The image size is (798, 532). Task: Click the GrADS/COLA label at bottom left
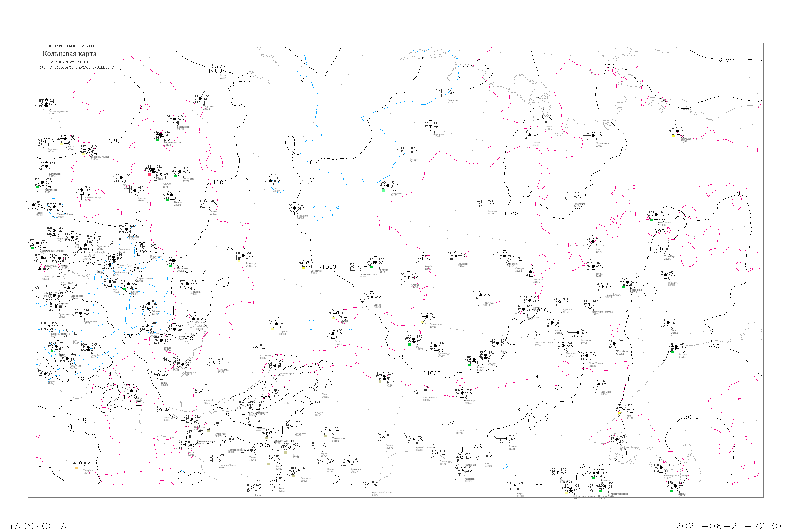click(35, 526)
